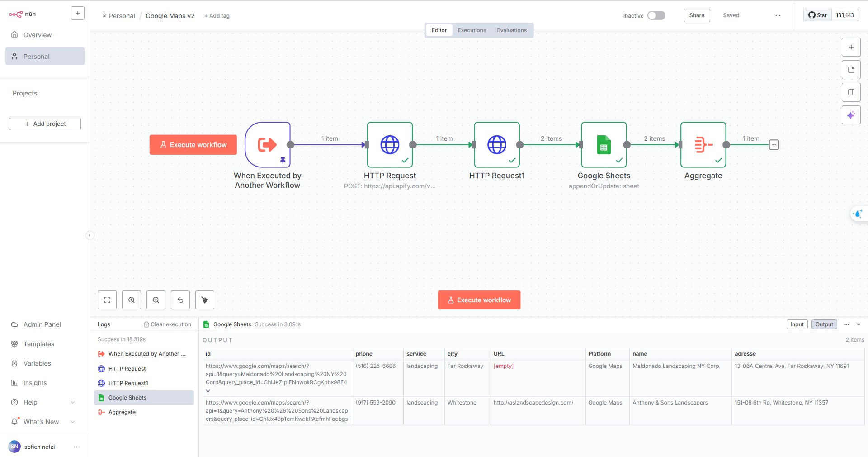Expand the What's New menu

[x=45, y=422]
